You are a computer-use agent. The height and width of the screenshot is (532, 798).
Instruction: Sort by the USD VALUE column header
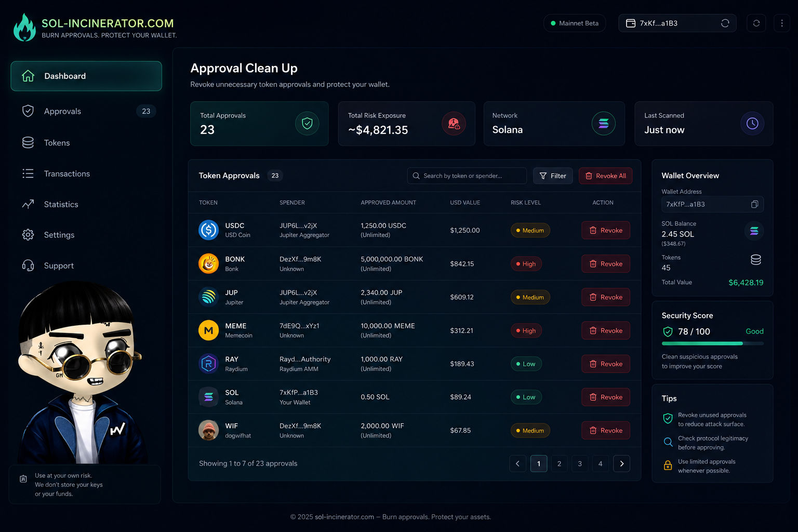(x=465, y=203)
